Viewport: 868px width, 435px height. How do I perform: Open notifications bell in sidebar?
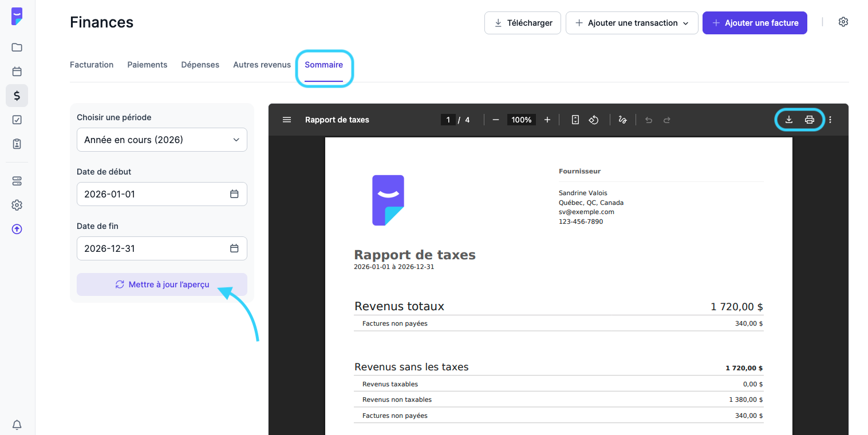coord(17,425)
